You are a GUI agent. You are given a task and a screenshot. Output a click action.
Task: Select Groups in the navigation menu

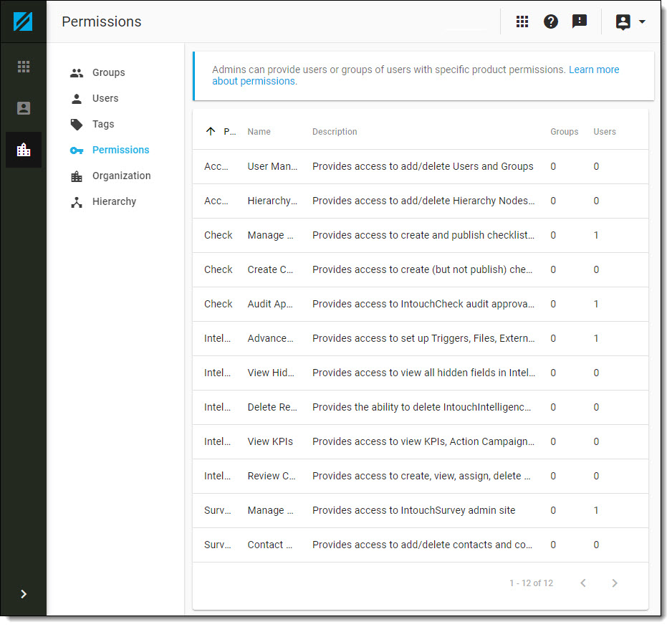click(108, 72)
